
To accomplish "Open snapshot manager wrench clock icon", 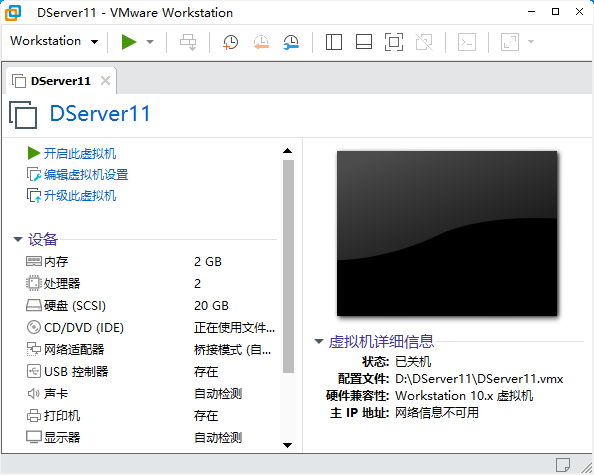I will point(291,42).
